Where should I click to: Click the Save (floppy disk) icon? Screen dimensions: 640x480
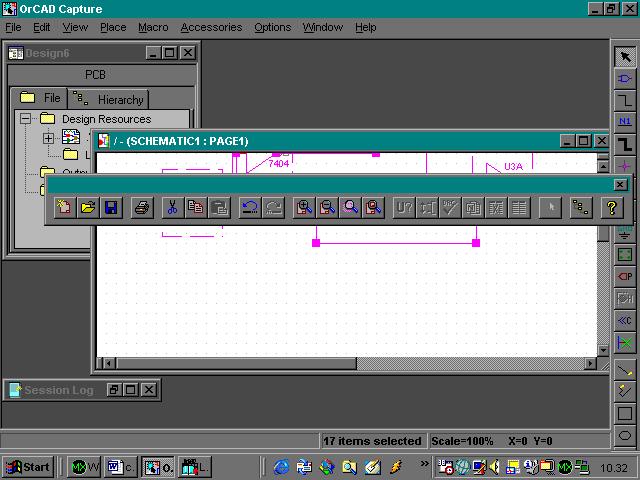click(x=111, y=208)
